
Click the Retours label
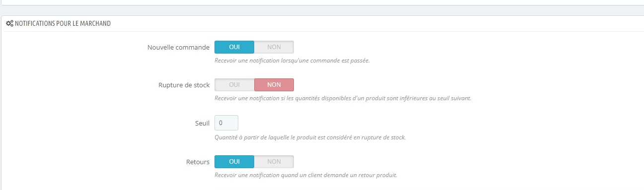click(197, 162)
